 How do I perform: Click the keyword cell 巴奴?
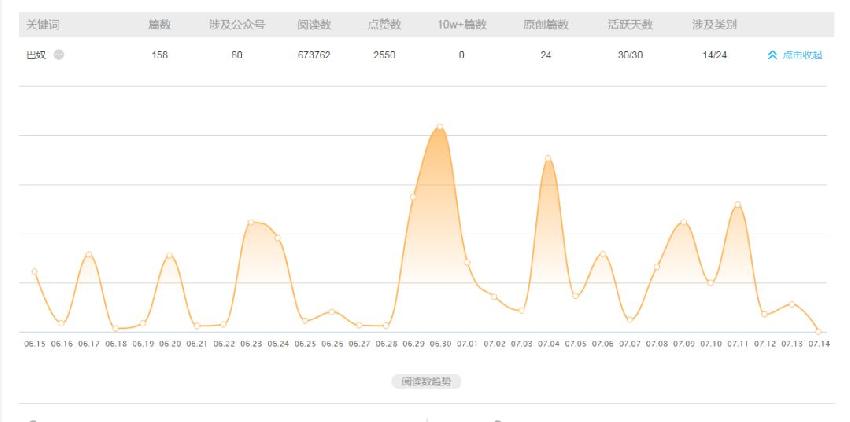click(x=36, y=55)
